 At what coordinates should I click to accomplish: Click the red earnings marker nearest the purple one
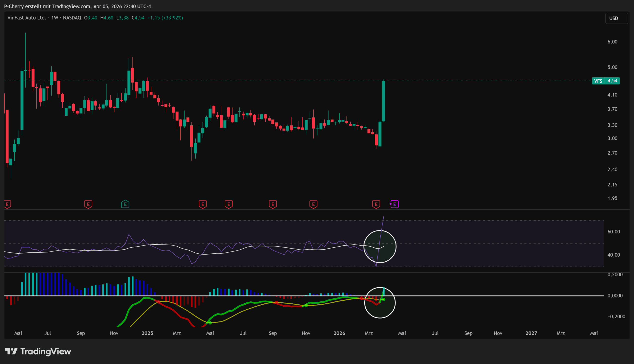(x=376, y=204)
